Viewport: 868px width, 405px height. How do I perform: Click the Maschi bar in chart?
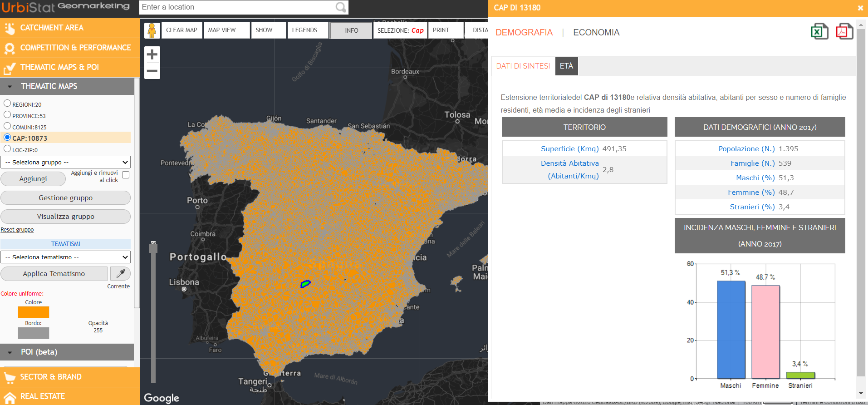click(731, 330)
